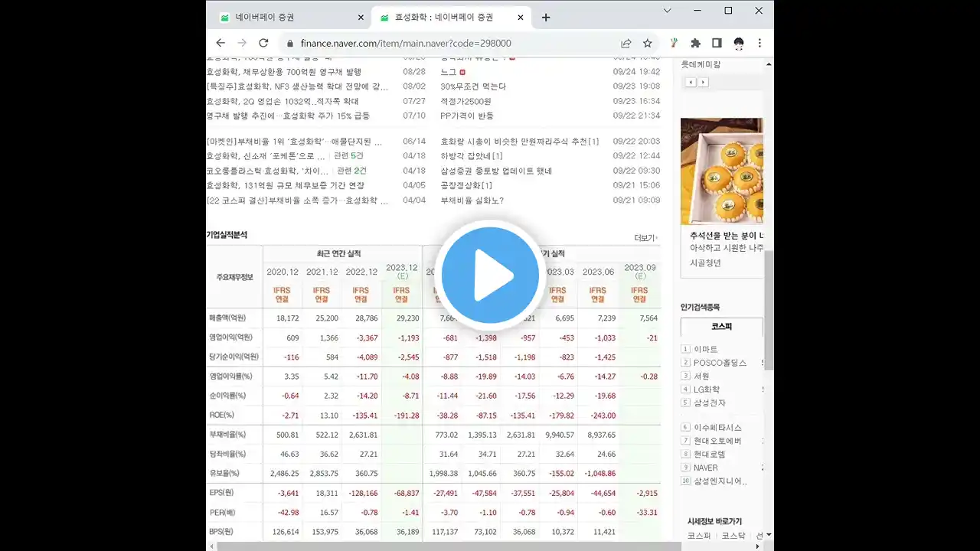This screenshot has width=980, height=551.
Task: Open the Extensions puzzle-piece icon
Action: pos(695,43)
